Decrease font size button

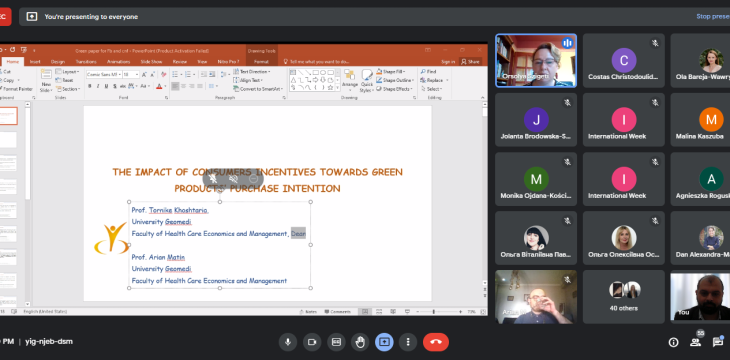point(152,75)
